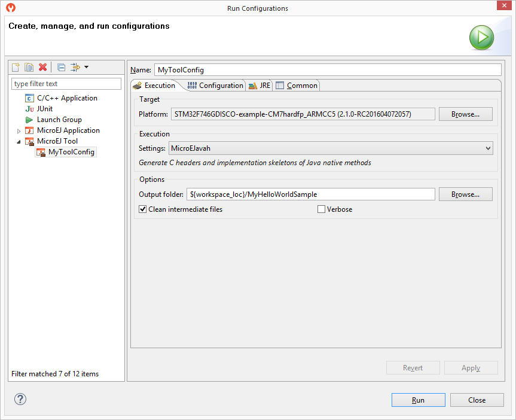Delete selected launch configuration with red X
This screenshot has width=516, height=420.
click(x=42, y=67)
